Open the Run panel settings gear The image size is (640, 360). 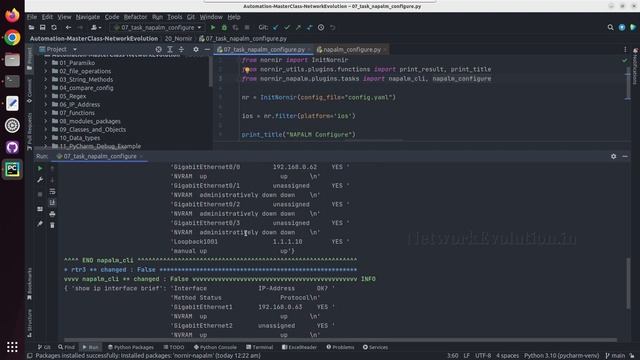coord(613,156)
